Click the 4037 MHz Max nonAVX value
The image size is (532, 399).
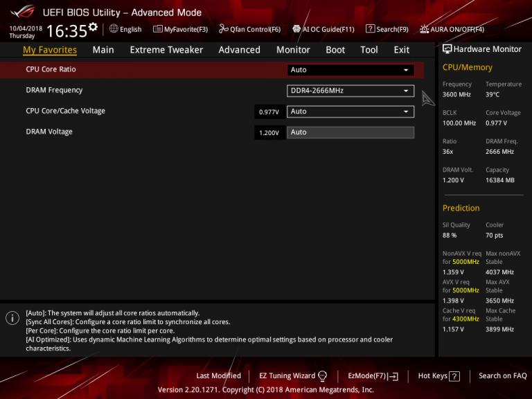tap(499, 272)
